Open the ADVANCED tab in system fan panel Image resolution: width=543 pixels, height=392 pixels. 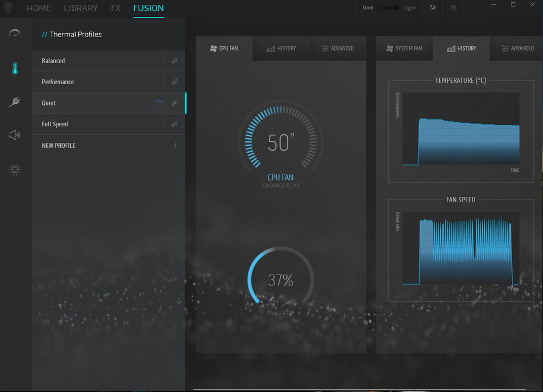pyautogui.click(x=517, y=48)
